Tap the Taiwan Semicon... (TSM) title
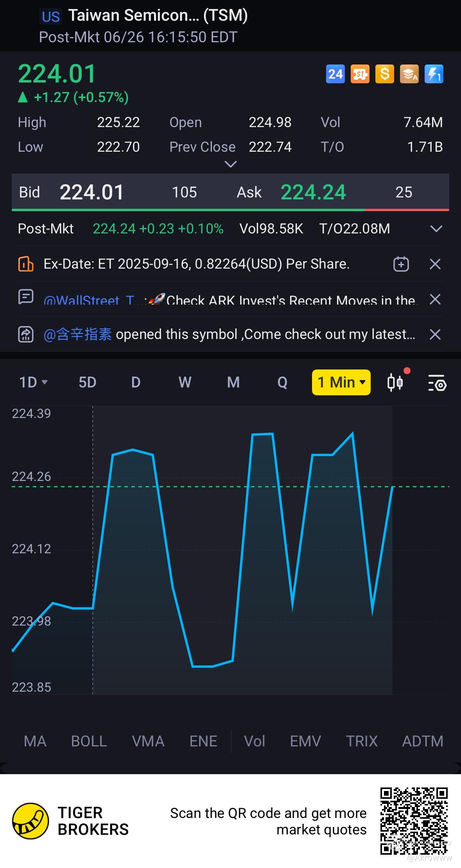The width and height of the screenshot is (461, 868). 158,16
